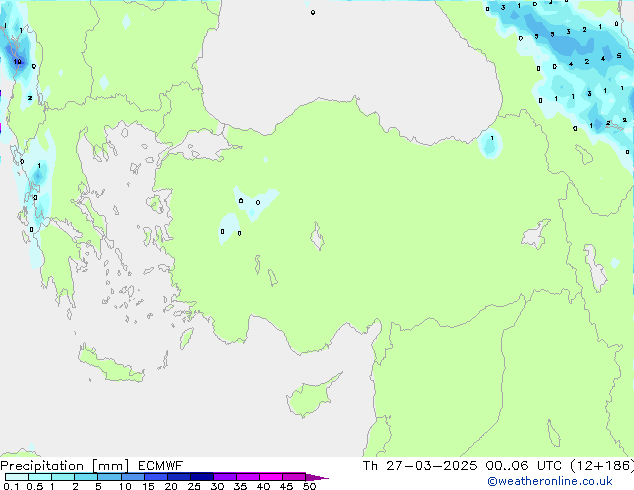Screen dimensions: 634x490
Task: Click the '(12+186)' forecast run text
Action: (x=602, y=466)
